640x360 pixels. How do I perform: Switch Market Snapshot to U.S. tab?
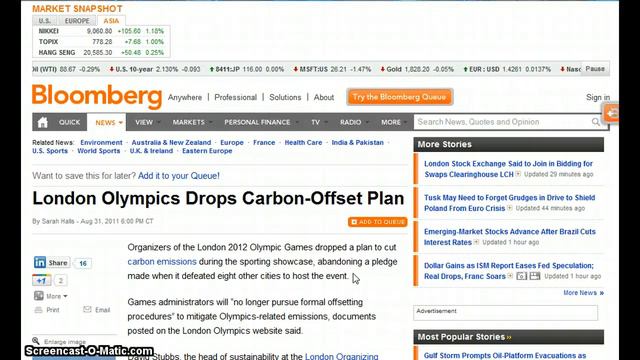click(x=45, y=21)
